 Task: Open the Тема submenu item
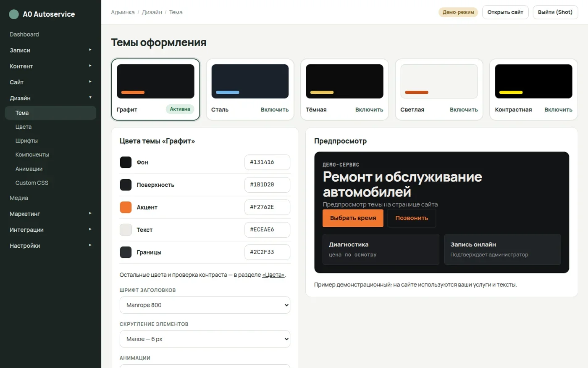[50, 113]
